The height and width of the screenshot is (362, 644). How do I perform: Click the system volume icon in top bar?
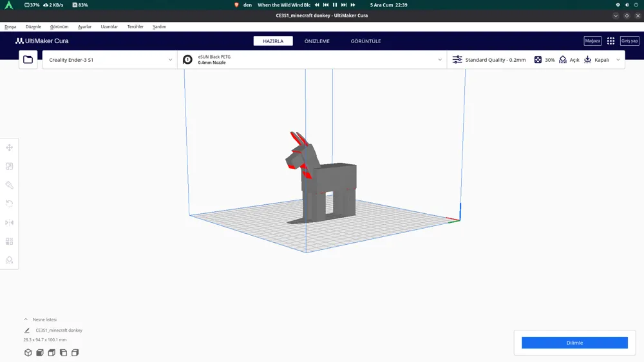pos(627,5)
